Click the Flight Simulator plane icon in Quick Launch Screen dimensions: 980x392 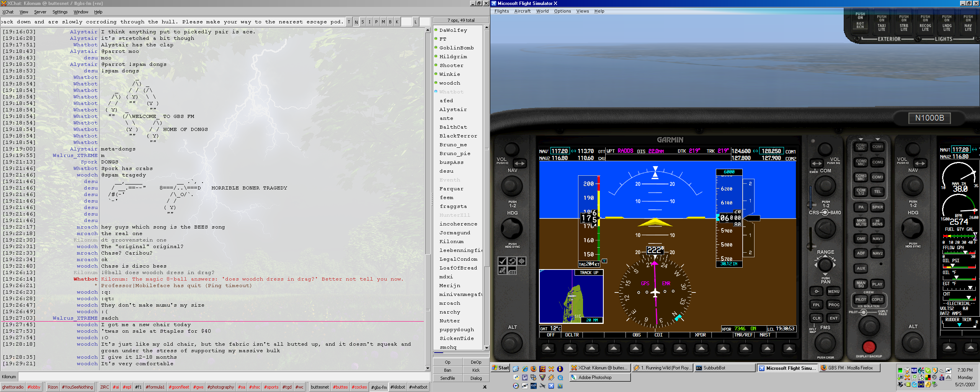551,386
